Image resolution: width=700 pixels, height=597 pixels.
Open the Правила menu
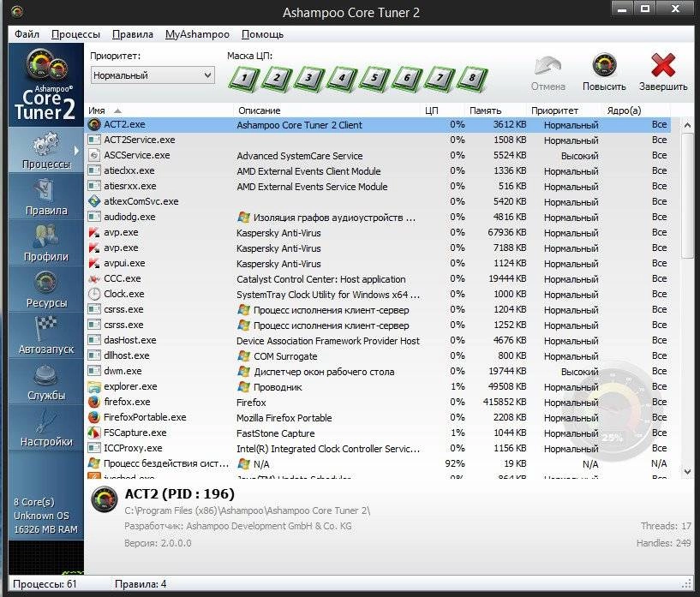(x=133, y=34)
